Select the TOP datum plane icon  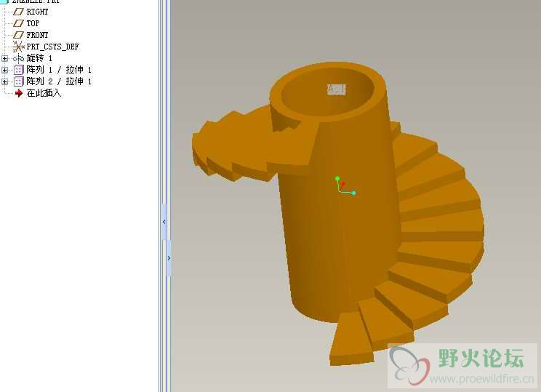18,23
